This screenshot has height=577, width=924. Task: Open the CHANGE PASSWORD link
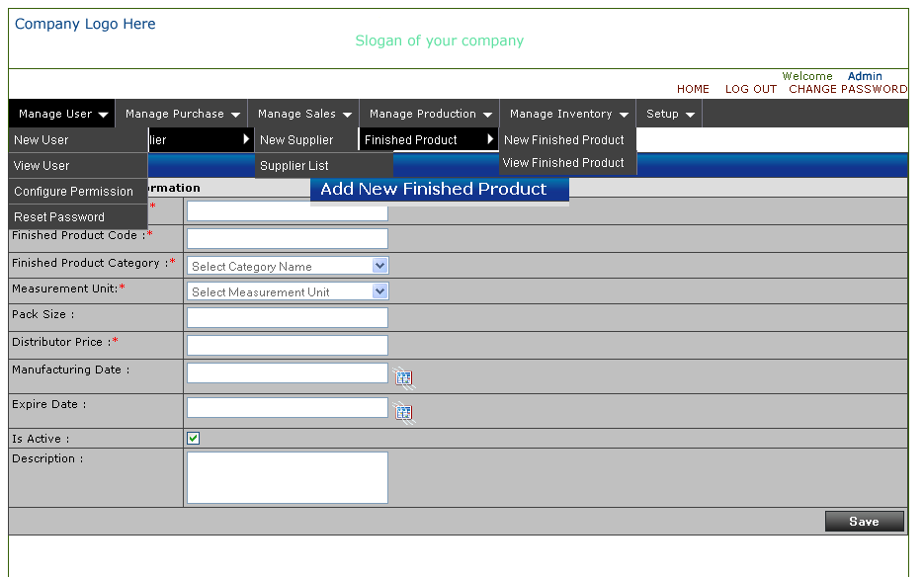(847, 89)
